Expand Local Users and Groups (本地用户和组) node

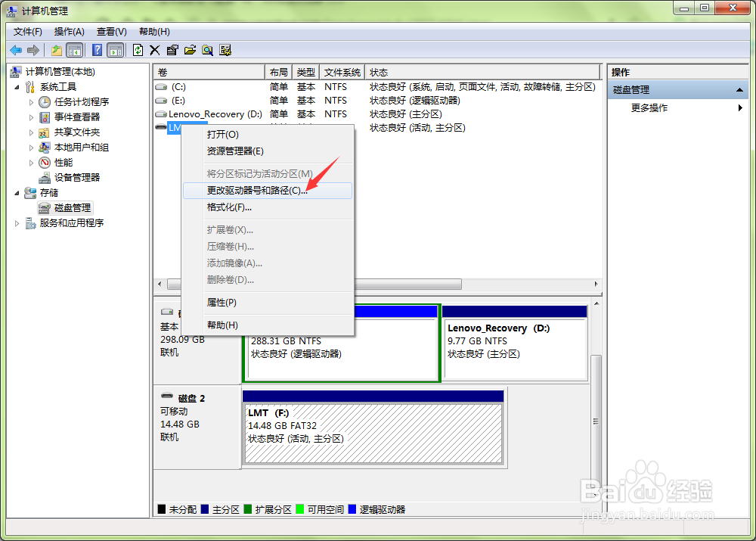click(x=31, y=148)
